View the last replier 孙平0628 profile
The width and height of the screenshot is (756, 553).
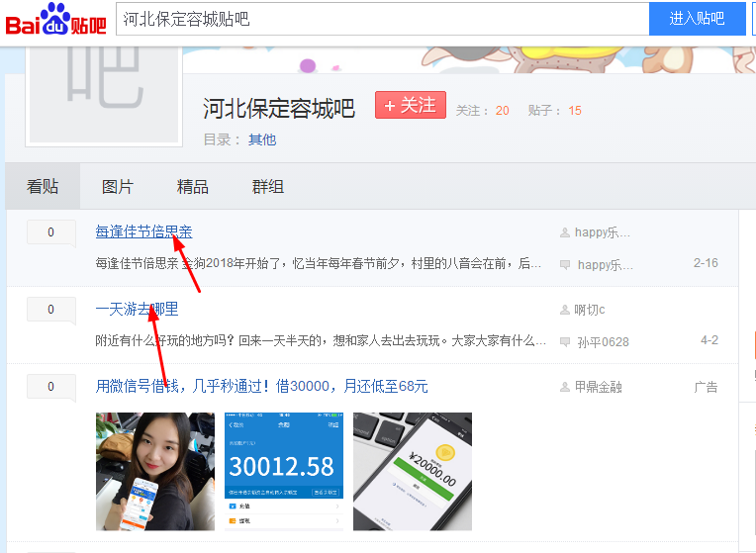(x=603, y=342)
